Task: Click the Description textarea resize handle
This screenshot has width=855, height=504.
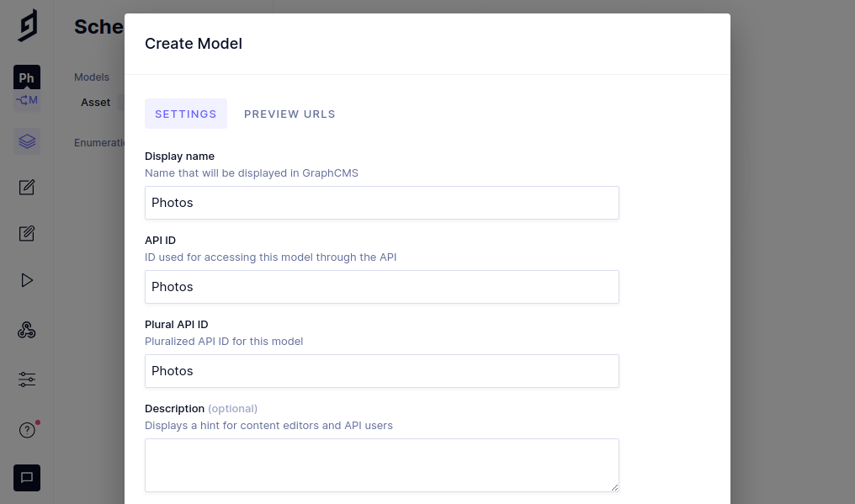Action: coord(614,486)
